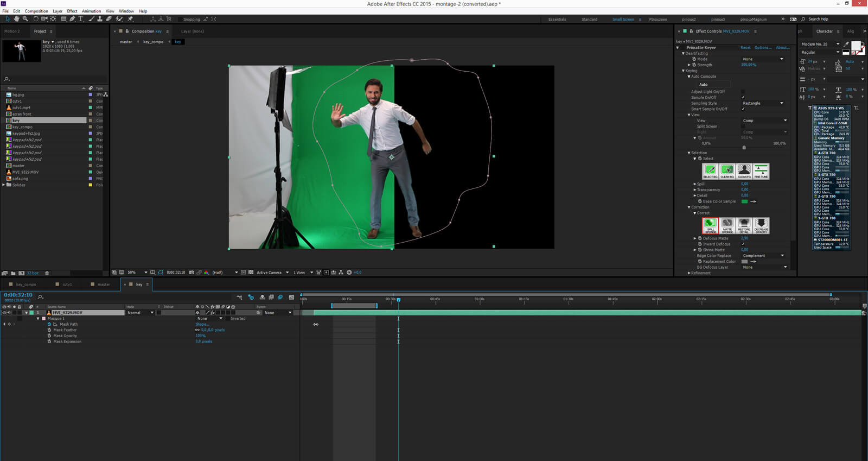This screenshot has height=461, width=868.
Task: Toggle the Inward Defocus checkbox
Action: (x=743, y=244)
